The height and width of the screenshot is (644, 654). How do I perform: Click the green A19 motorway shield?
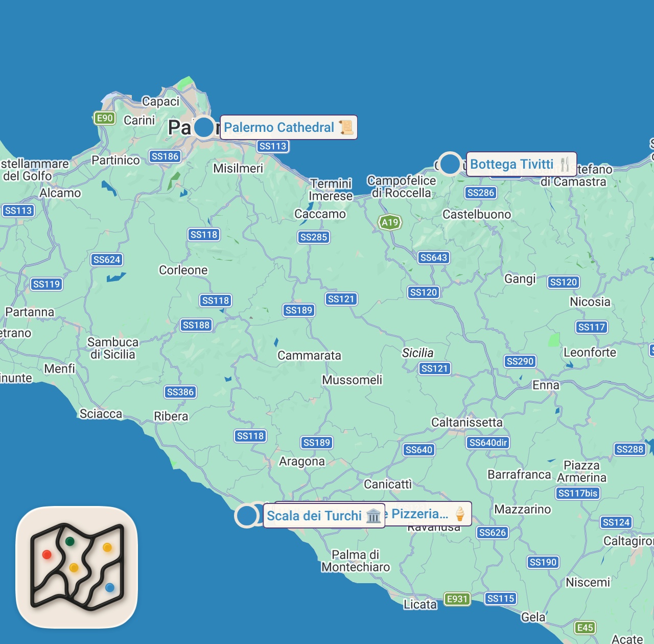[390, 222]
